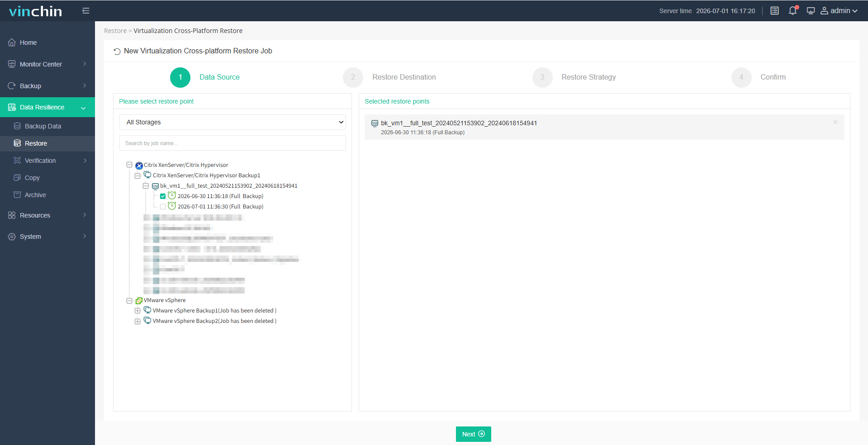Image resolution: width=868 pixels, height=445 pixels.
Task: Open Backup Data submenu item
Action: [47, 126]
